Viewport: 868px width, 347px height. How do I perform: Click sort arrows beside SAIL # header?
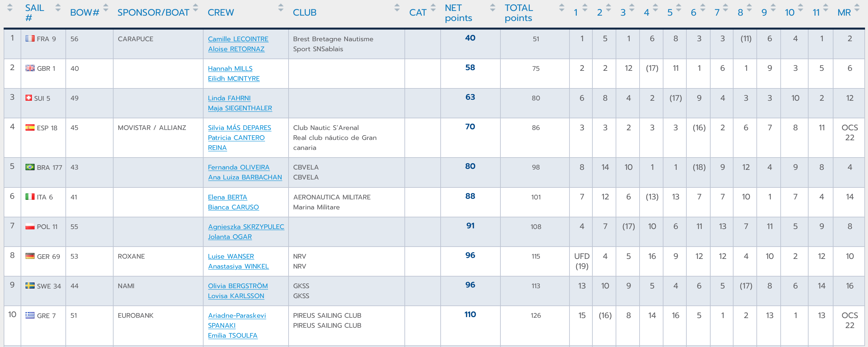point(58,8)
